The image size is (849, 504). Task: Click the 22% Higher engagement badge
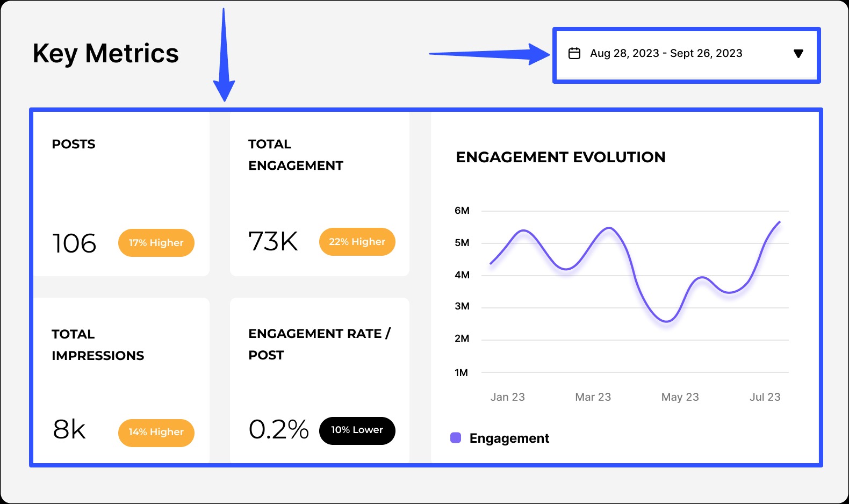click(357, 242)
